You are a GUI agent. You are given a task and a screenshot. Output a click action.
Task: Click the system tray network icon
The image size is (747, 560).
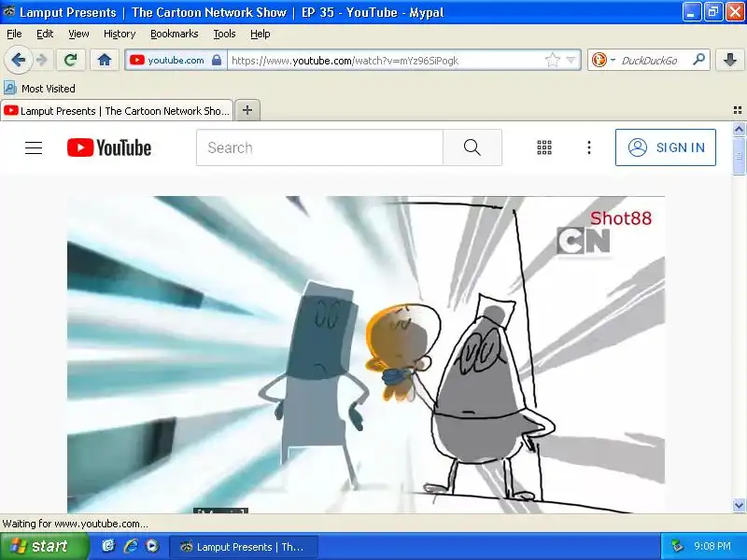[x=677, y=546]
